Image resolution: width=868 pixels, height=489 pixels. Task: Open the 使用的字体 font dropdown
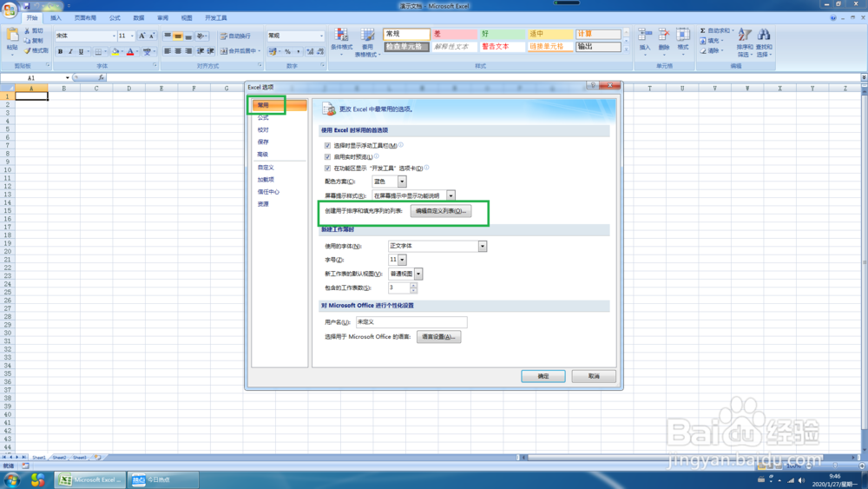point(482,246)
